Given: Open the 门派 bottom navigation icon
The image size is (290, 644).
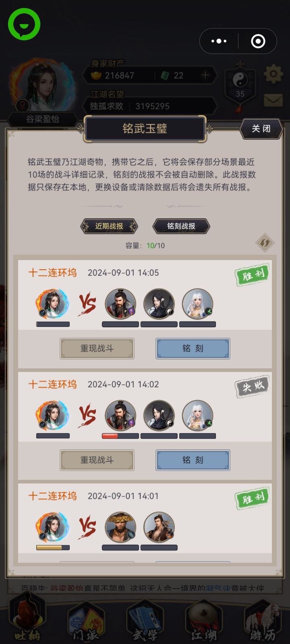Looking at the screenshot, I should click(86, 621).
